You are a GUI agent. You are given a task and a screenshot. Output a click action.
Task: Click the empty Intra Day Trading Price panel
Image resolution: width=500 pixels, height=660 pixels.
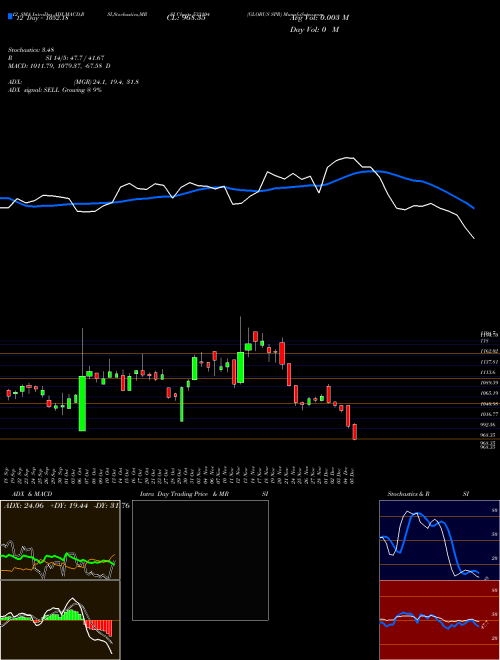point(200,560)
